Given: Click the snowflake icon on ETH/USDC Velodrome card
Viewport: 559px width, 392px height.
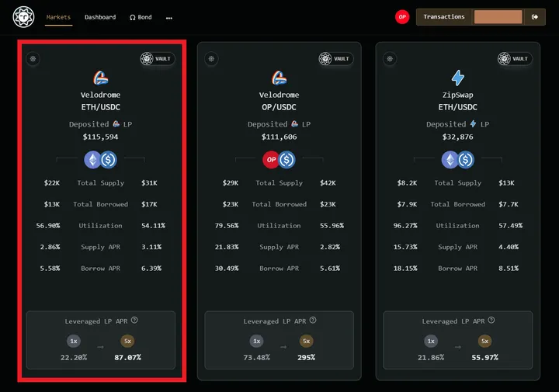Looking at the screenshot, I should coord(33,59).
